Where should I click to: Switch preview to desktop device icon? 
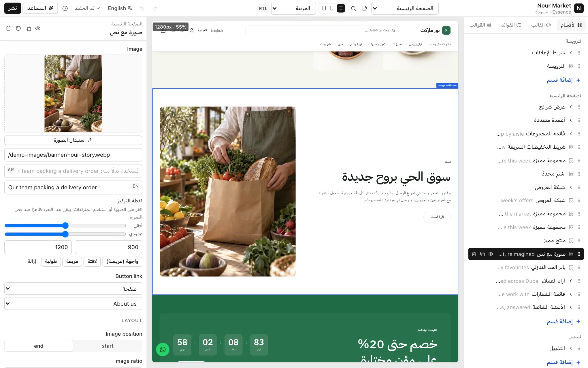tap(341, 8)
